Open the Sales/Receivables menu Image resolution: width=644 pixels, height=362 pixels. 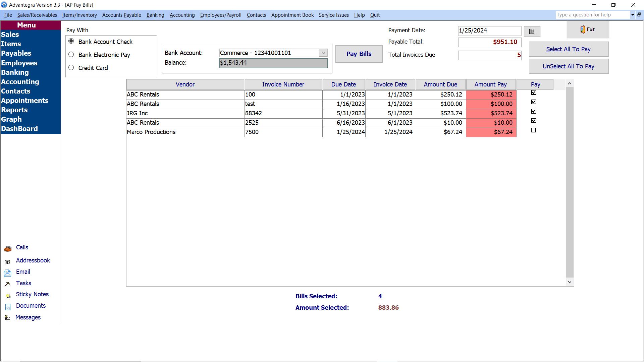[x=37, y=15]
